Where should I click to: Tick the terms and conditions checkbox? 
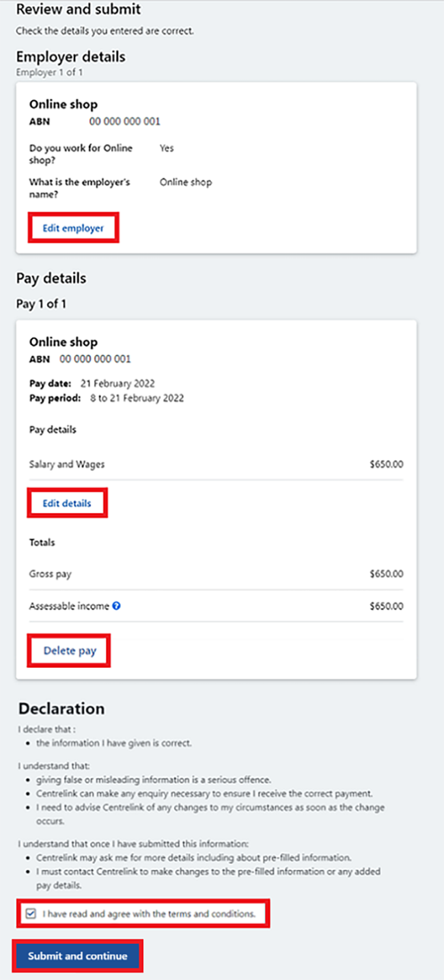tap(31, 913)
